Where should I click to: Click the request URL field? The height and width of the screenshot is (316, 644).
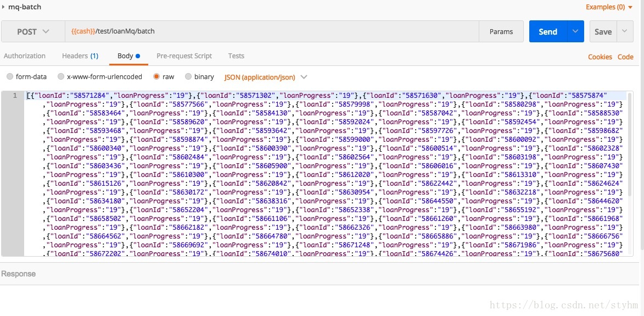[x=272, y=32]
